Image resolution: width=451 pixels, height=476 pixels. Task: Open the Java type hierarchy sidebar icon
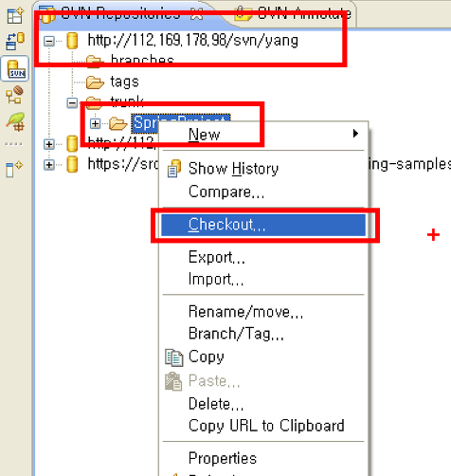pos(15,95)
